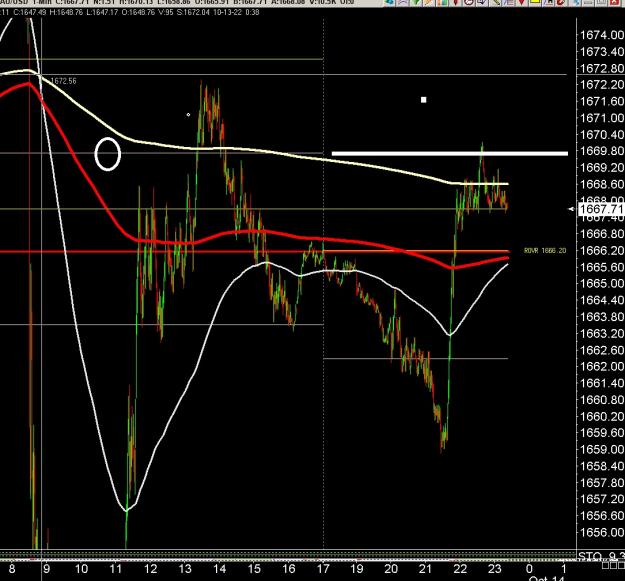This screenshot has width=625, height=581.
Task: Click the hour 14 label on the time axis
Action: (220, 569)
